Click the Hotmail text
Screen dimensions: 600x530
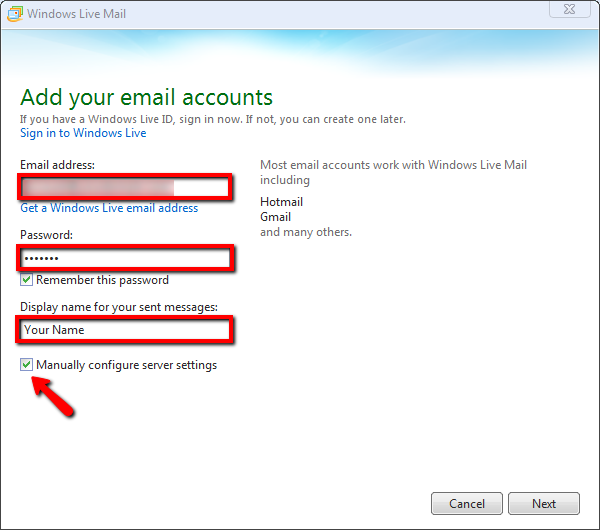tap(281, 202)
